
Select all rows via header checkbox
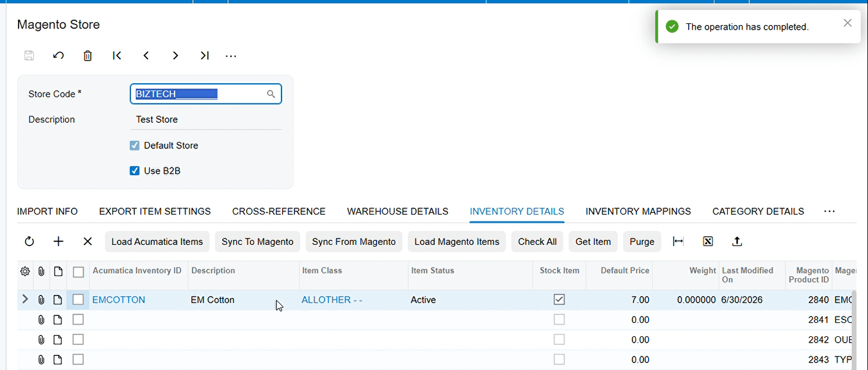pos(78,272)
